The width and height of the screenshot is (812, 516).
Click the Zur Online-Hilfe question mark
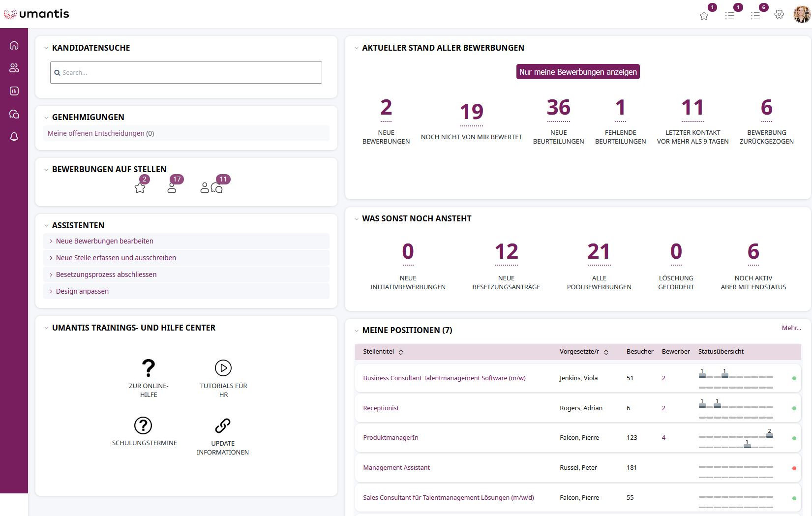click(149, 368)
